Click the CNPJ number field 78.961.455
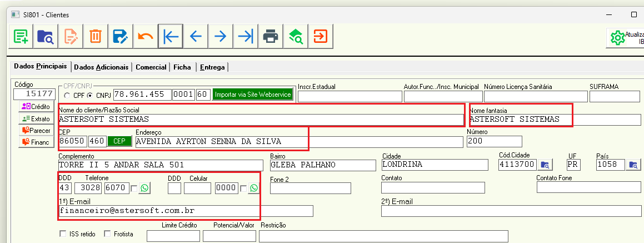The image size is (644, 243). point(142,95)
